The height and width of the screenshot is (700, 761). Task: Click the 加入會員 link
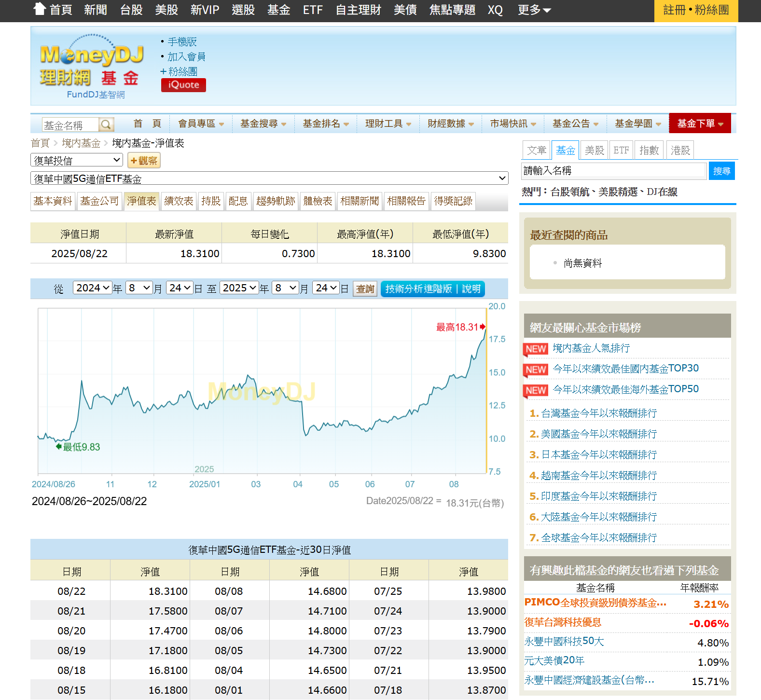[186, 57]
